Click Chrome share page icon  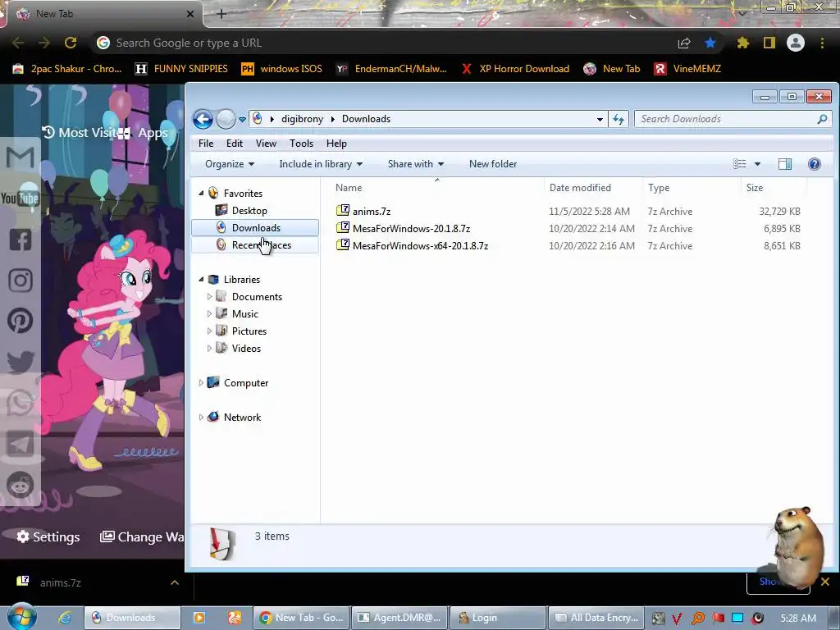click(x=684, y=43)
